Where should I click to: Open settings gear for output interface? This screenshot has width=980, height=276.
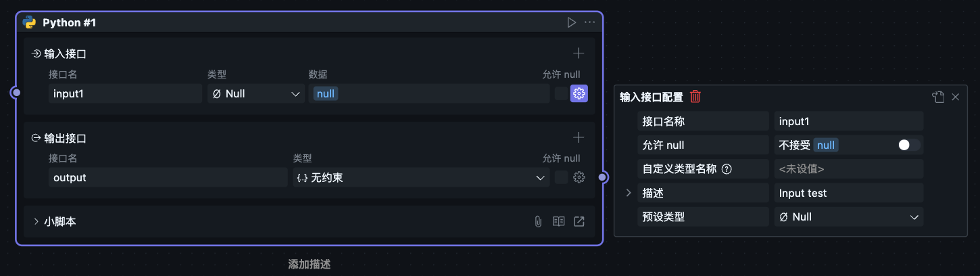[x=579, y=177]
